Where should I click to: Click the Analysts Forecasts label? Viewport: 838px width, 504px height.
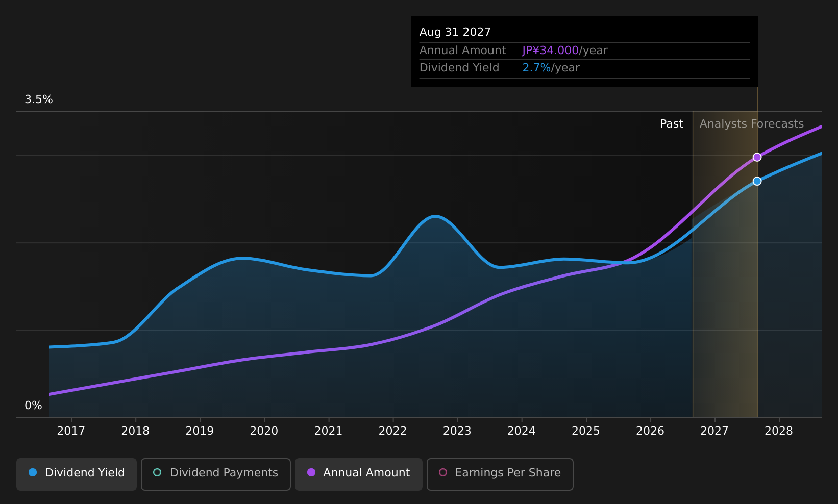pyautogui.click(x=751, y=124)
